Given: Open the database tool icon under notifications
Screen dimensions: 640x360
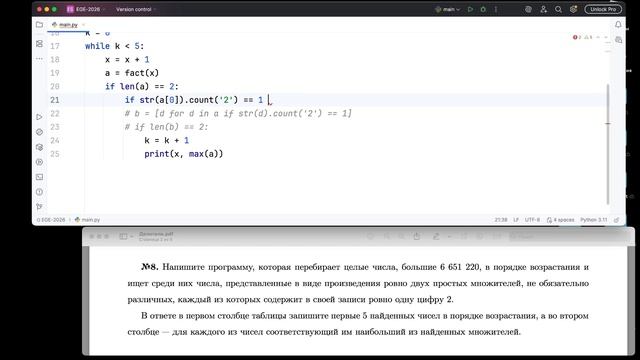Looking at the screenshot, I should click(618, 40).
